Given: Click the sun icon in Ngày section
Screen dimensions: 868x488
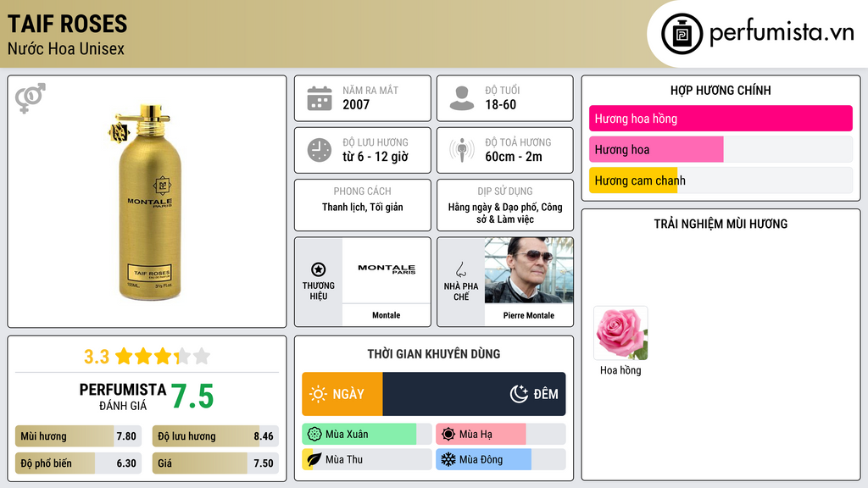Looking at the screenshot, I should tap(318, 394).
